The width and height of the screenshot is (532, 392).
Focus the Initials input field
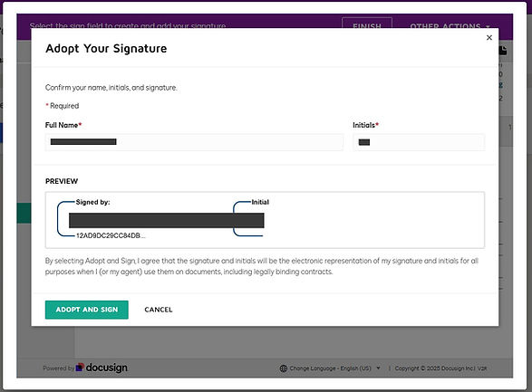point(419,142)
